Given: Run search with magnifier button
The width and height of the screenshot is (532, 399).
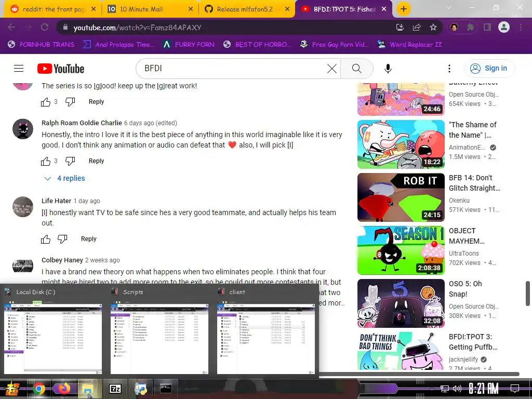Looking at the screenshot, I should pos(356,69).
